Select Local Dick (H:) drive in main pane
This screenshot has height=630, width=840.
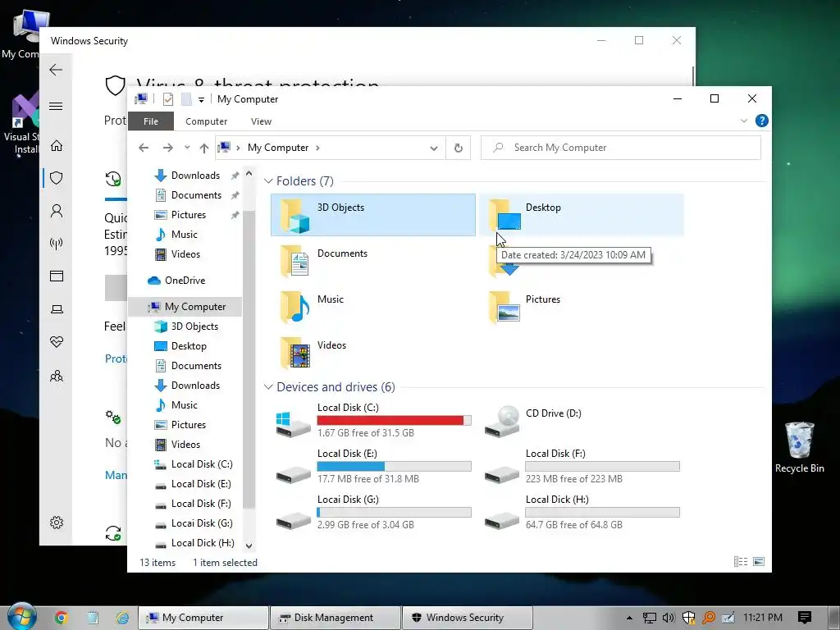[x=581, y=513]
